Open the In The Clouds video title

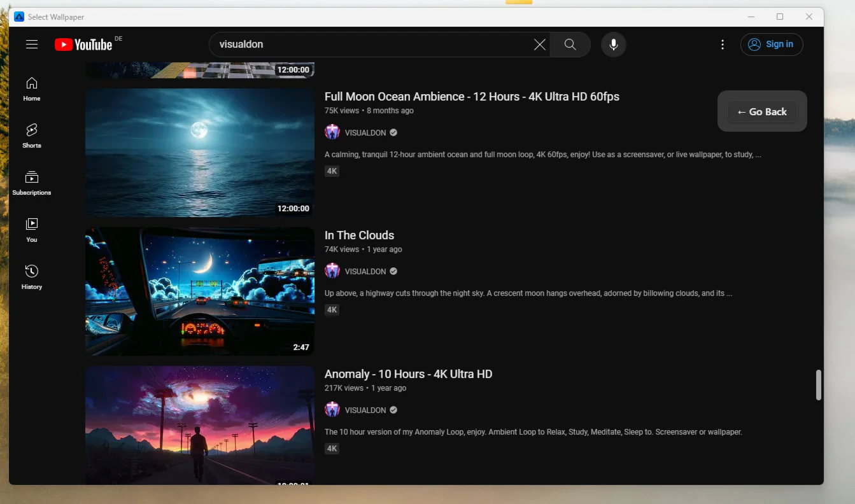click(x=359, y=235)
